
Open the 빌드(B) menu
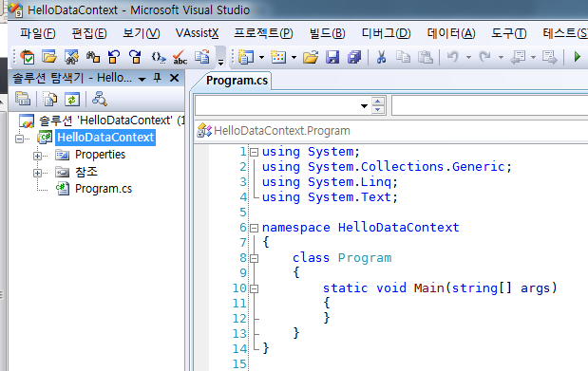point(327,33)
